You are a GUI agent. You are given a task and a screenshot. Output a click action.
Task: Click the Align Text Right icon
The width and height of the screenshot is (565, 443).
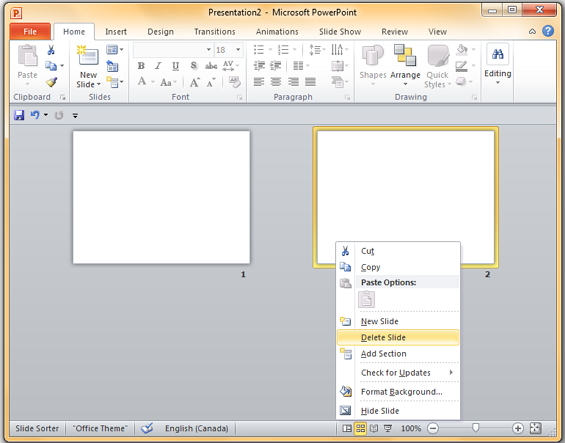pos(293,82)
